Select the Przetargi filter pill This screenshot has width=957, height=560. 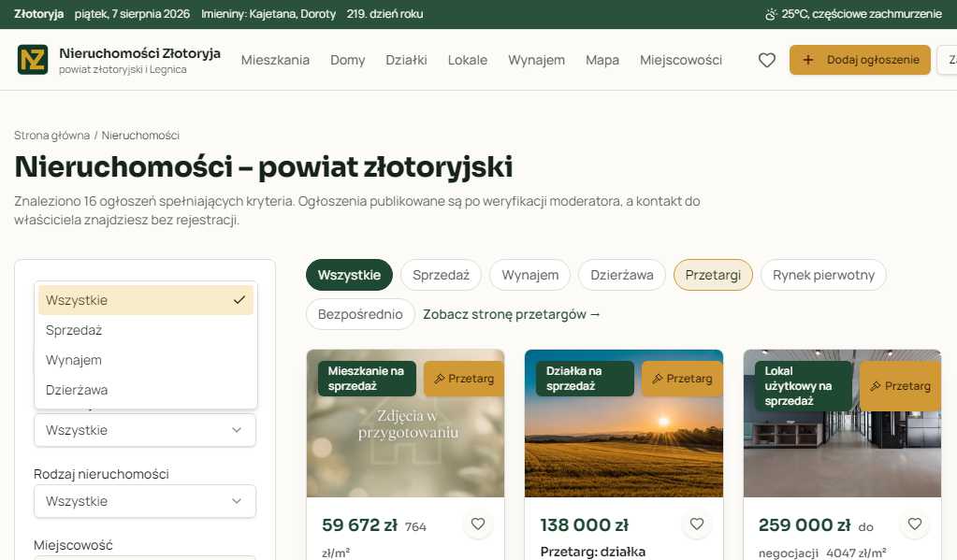point(713,275)
